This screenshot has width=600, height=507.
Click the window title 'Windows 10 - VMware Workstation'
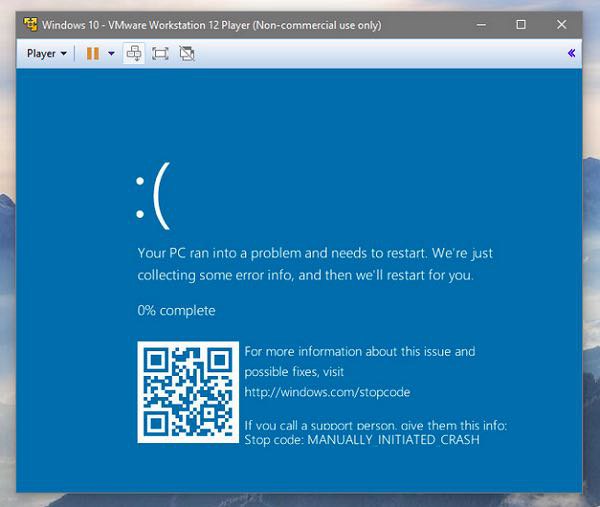[x=212, y=25]
